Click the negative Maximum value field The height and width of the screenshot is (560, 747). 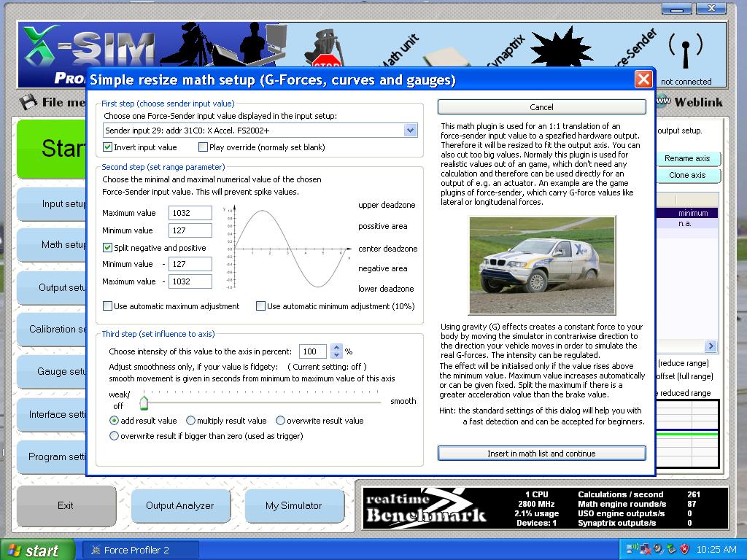tap(190, 281)
